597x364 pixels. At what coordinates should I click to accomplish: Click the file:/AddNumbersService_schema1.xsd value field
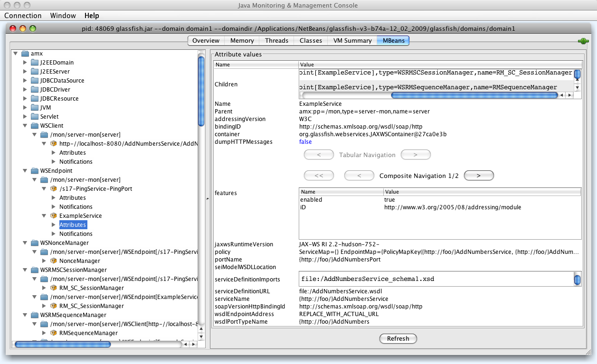click(436, 279)
